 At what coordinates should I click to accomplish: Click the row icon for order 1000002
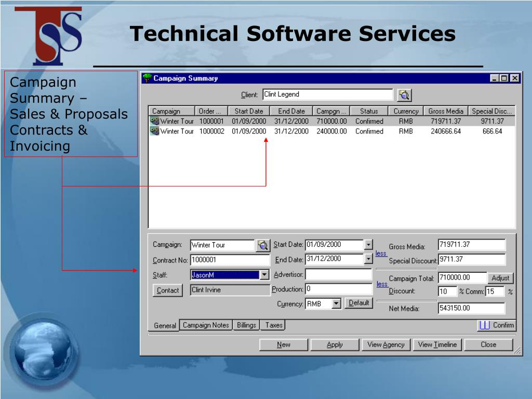pyautogui.click(x=155, y=131)
